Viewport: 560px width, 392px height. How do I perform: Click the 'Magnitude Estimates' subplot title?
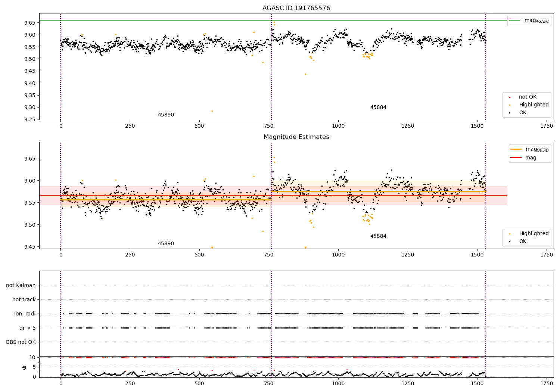point(296,137)
